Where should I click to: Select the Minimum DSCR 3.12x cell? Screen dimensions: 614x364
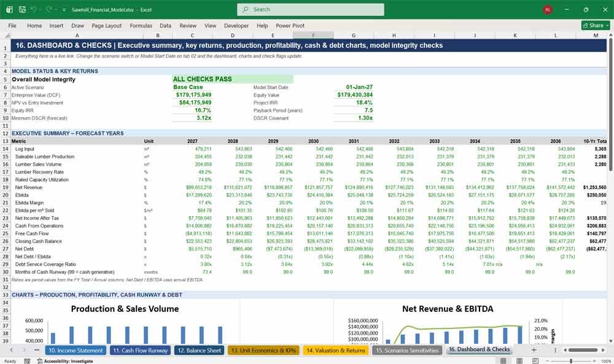point(192,118)
